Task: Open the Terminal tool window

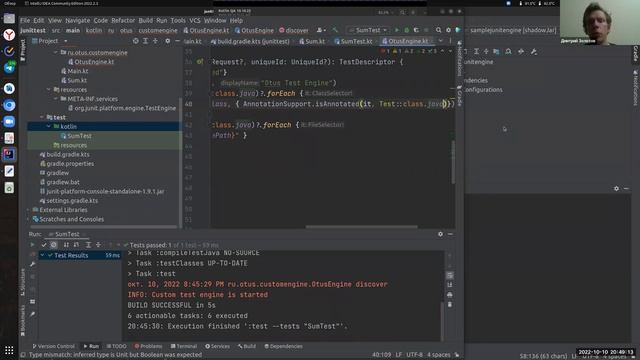Action: [x=184, y=346]
